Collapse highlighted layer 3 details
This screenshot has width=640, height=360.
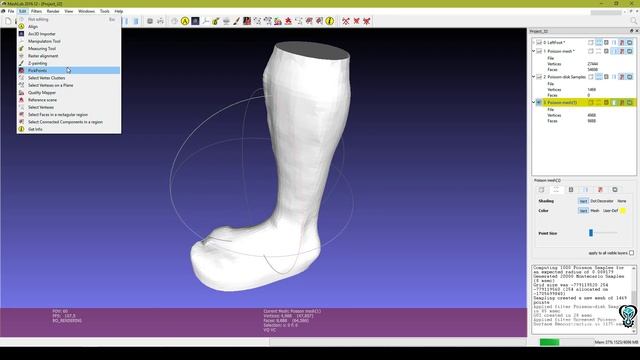coord(533,102)
